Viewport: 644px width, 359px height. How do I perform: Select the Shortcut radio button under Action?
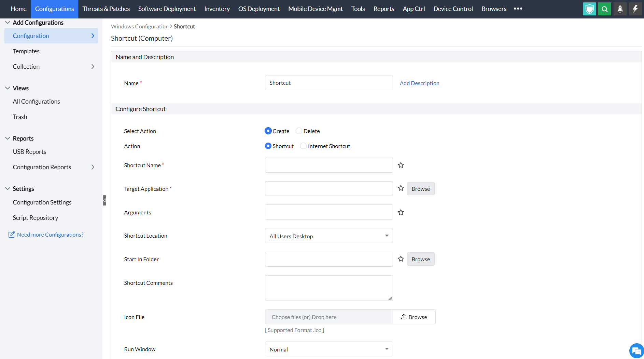(x=268, y=146)
